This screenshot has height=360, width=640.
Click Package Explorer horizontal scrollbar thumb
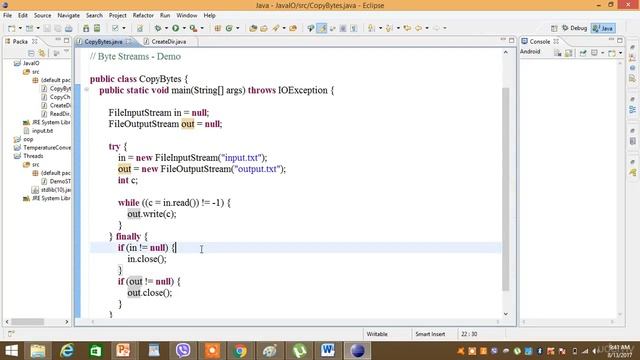(x=27, y=322)
